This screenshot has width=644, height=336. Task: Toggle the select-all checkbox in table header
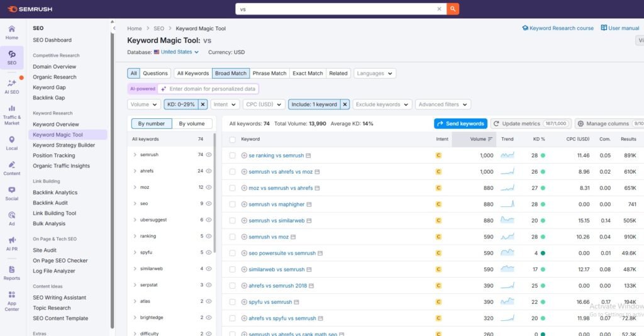point(233,139)
